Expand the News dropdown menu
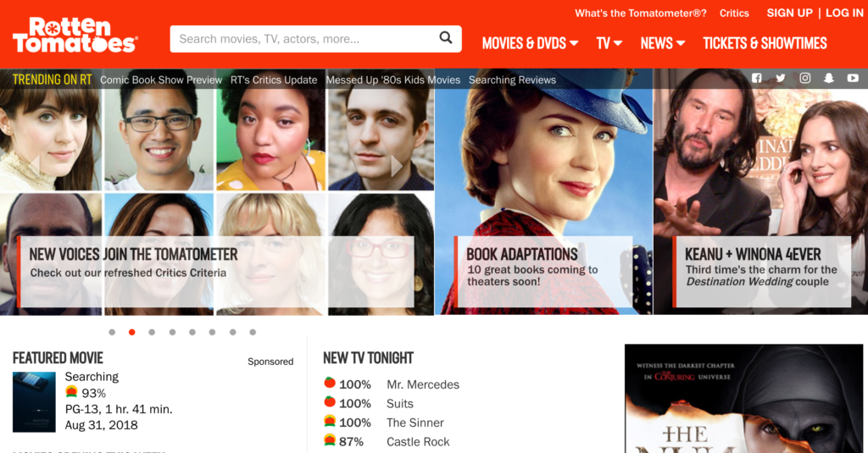 663,43
